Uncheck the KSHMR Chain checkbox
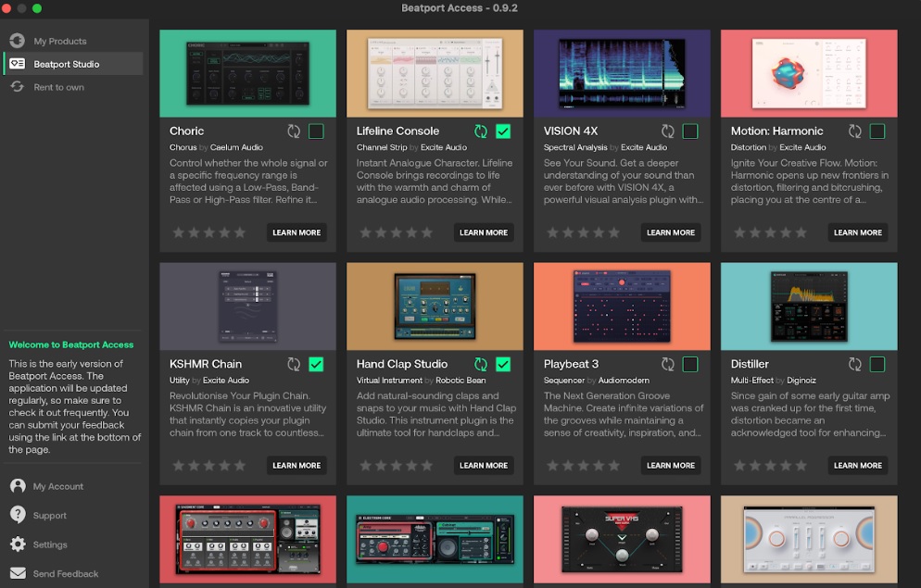This screenshot has width=921, height=588. pyautogui.click(x=316, y=365)
